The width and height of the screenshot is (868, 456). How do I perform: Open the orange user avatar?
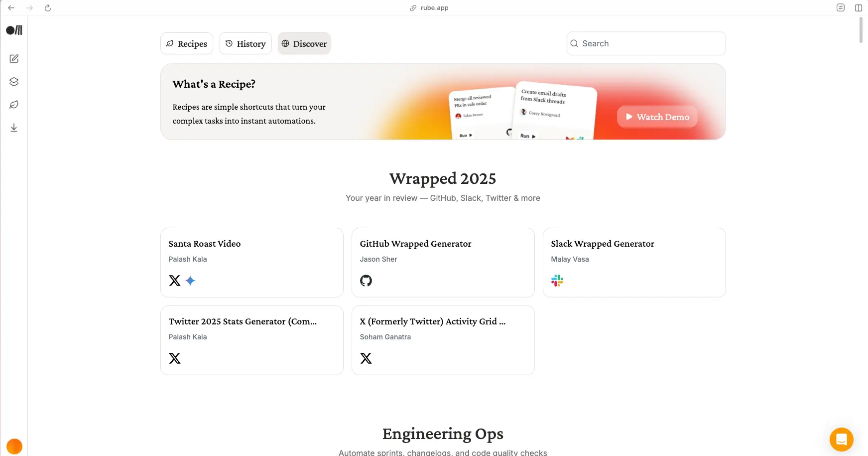[14, 446]
